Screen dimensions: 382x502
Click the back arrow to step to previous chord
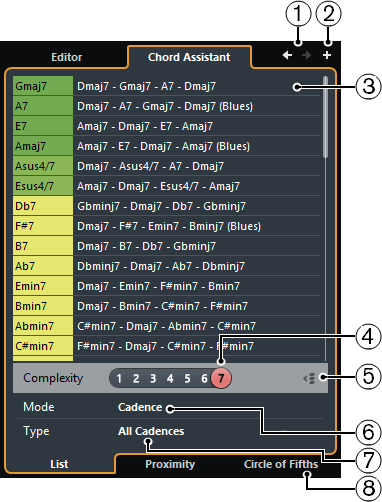pyautogui.click(x=287, y=55)
